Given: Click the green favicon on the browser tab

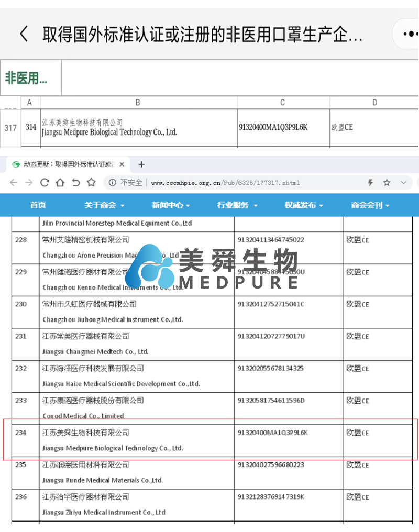Looking at the screenshot, I should (16, 164).
